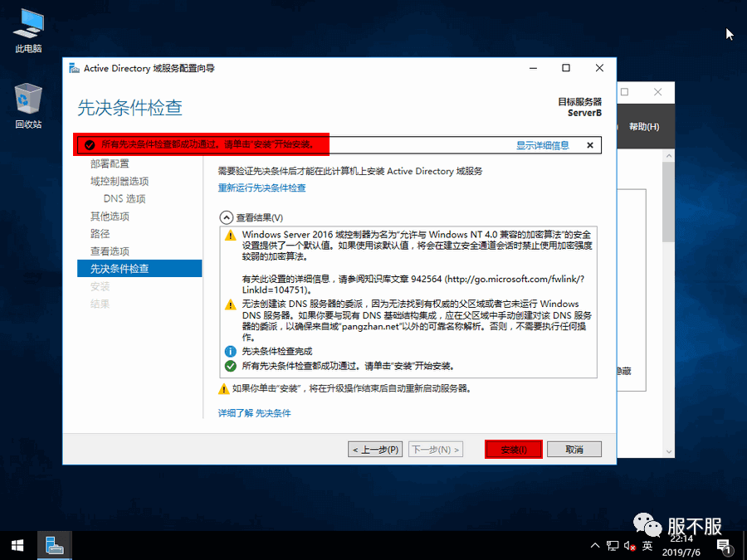747x560 pixels.
Task: Click the wizard title bar app icon
Action: click(x=75, y=68)
